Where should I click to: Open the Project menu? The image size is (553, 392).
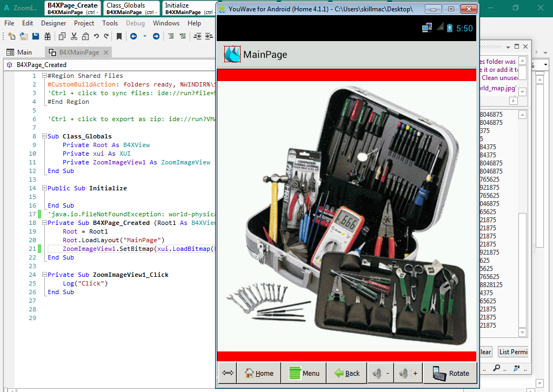point(84,23)
